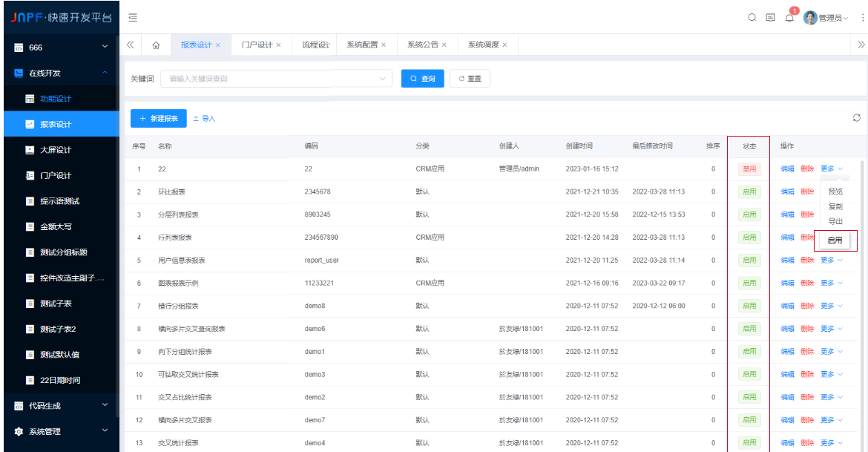This screenshot has width=868, height=452.
Task: Edit the 图表报表示例 row
Action: (x=787, y=283)
